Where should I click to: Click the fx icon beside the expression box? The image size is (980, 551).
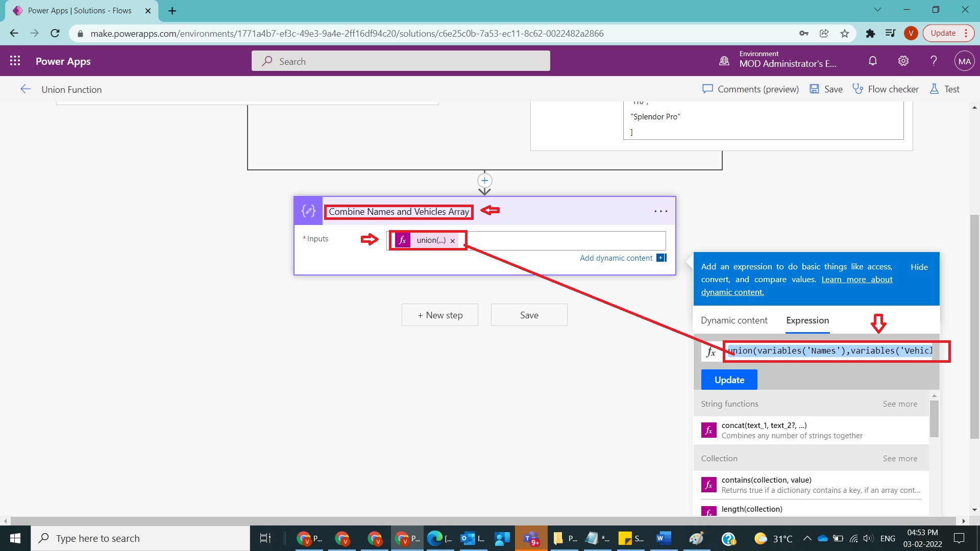[x=712, y=351]
